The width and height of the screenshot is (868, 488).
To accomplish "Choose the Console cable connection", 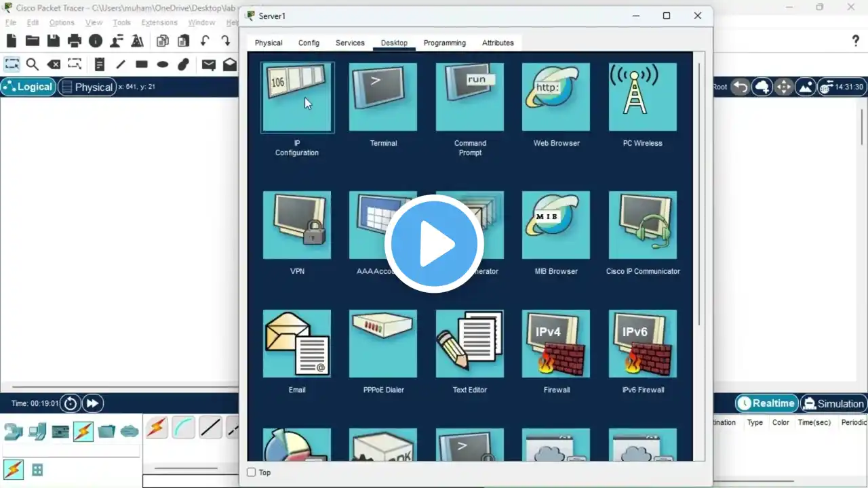I will tap(184, 428).
